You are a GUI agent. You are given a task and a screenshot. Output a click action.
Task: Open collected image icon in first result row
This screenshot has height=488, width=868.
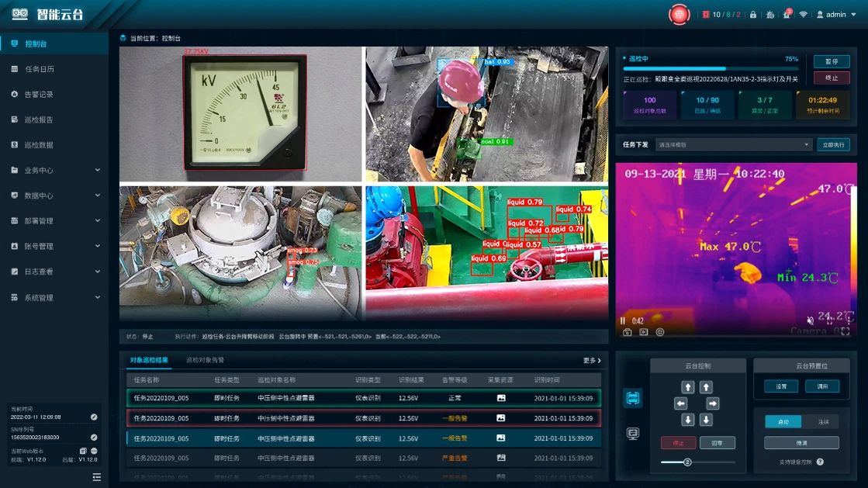(501, 398)
